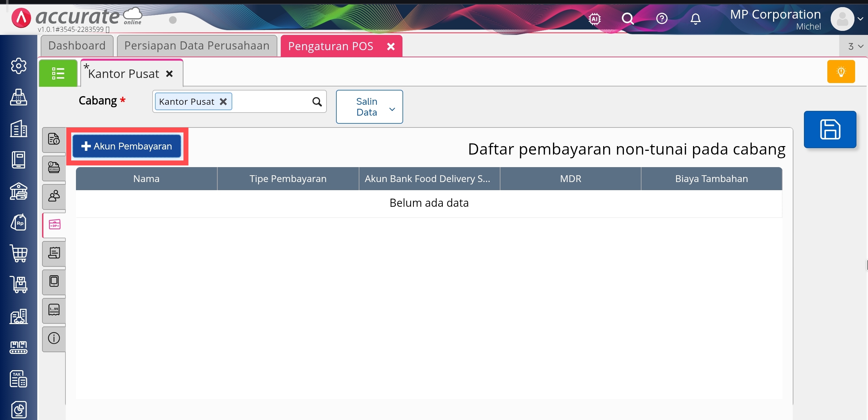Open the notifications bell icon
This screenshot has height=420, width=868.
[x=695, y=19]
